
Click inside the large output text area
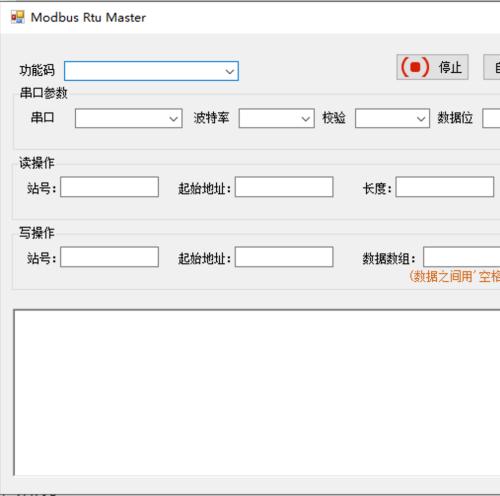click(257, 392)
